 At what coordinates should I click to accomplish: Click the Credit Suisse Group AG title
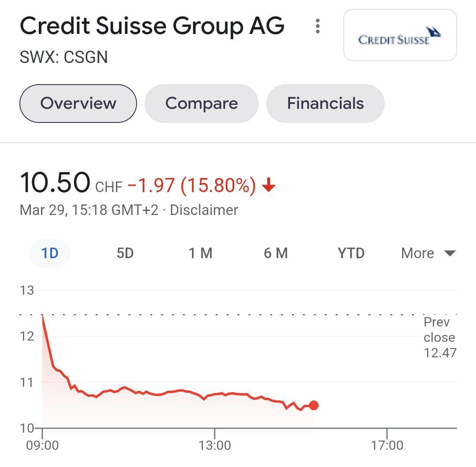pyautogui.click(x=152, y=26)
